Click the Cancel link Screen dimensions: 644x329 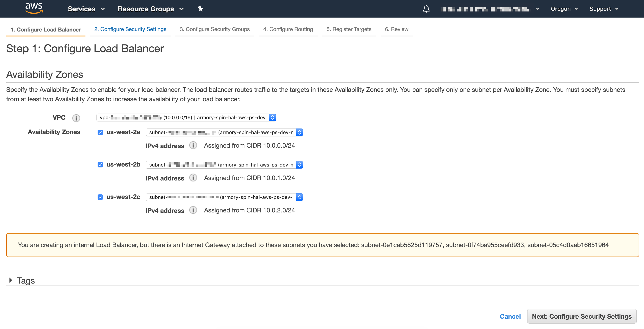pyautogui.click(x=510, y=316)
